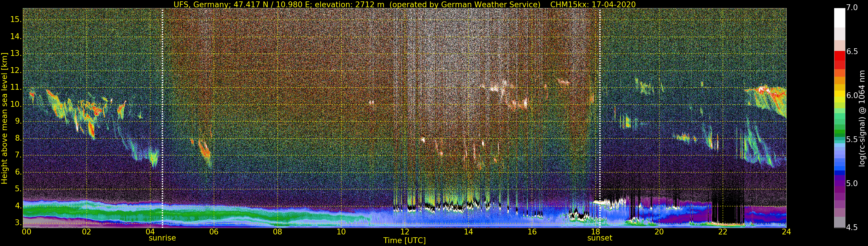Click the "06" time axis tick label
Viewport: 868px width, 246px height.
(214, 232)
